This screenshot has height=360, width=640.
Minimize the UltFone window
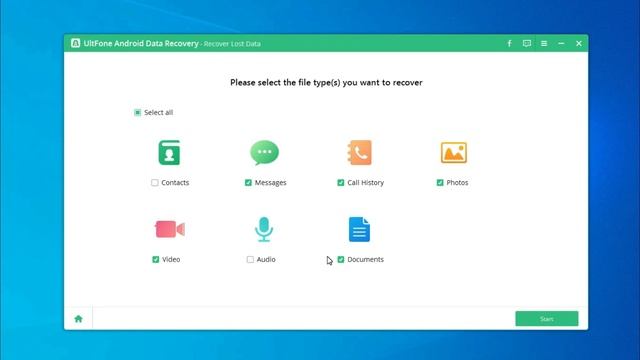click(x=561, y=43)
